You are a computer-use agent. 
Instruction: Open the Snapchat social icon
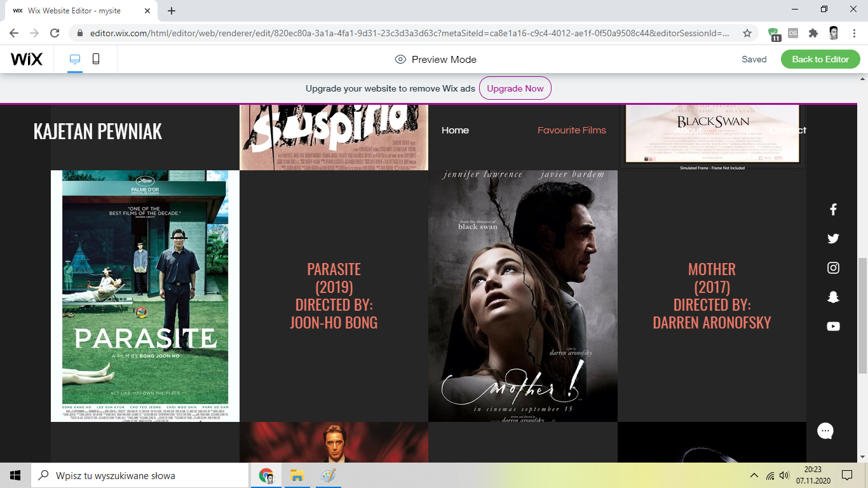[x=833, y=297]
